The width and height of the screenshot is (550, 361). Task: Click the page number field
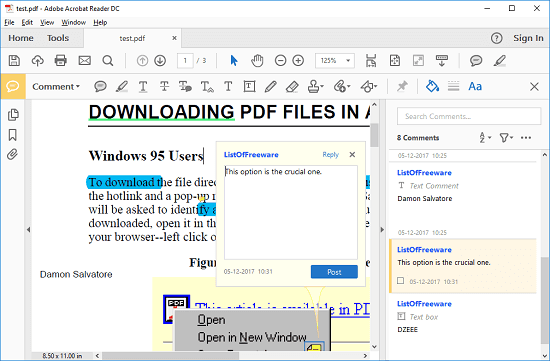tap(185, 61)
